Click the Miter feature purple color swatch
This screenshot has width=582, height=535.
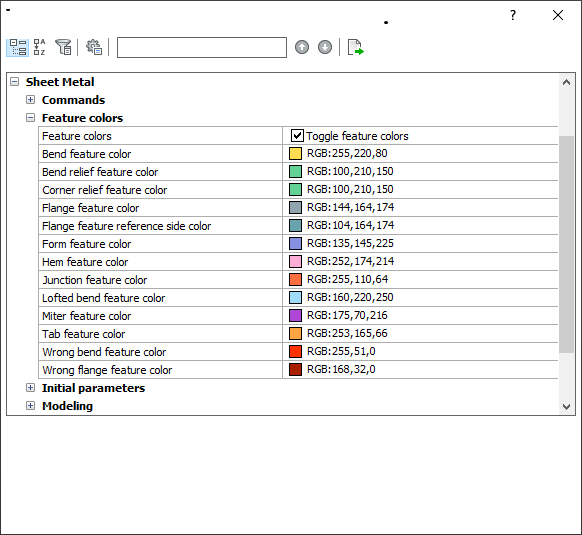coord(295,316)
